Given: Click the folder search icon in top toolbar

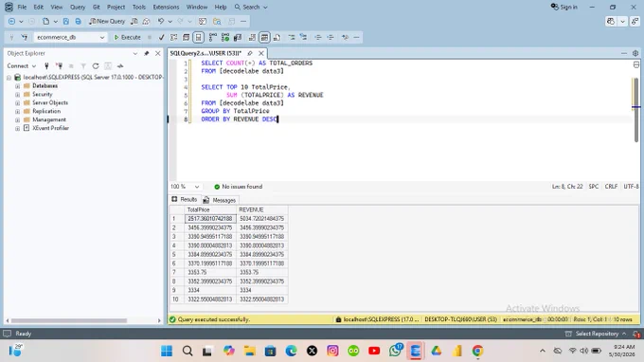Looking at the screenshot, I should 217,21.
